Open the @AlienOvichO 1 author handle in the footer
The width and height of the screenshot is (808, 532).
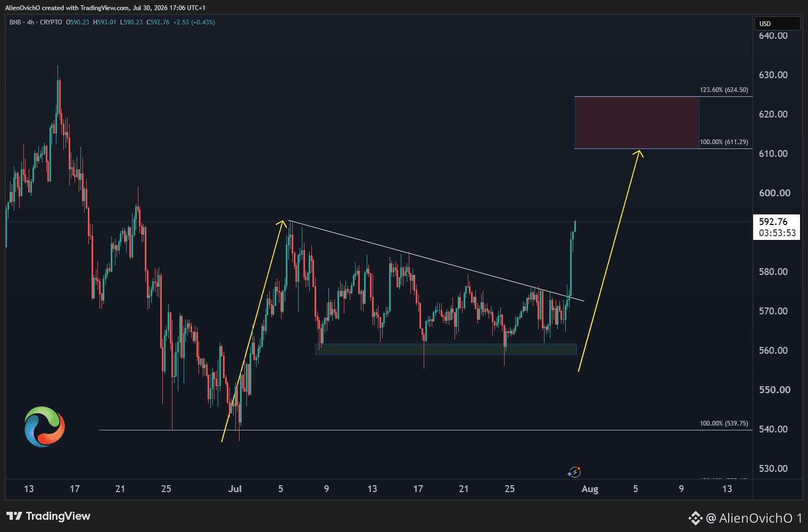coord(754,518)
